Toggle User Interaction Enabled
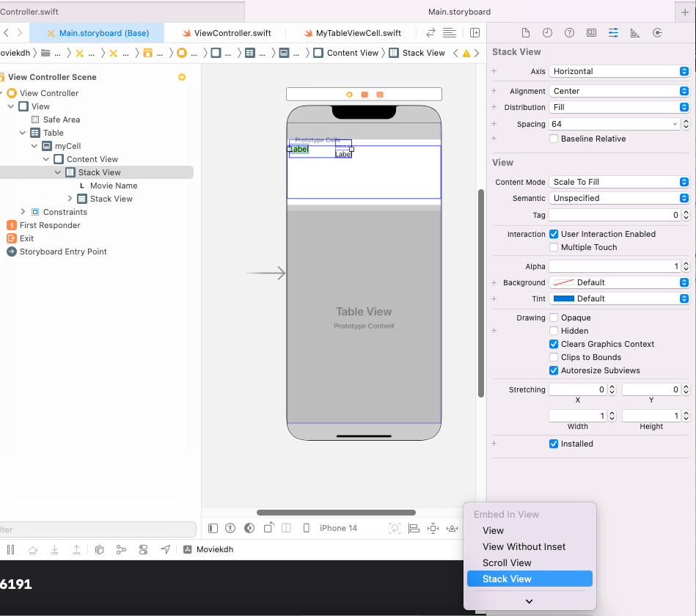 (x=554, y=234)
